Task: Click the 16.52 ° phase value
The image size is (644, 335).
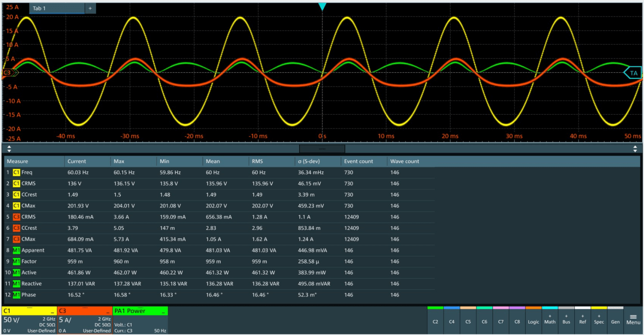Action: [x=76, y=295]
